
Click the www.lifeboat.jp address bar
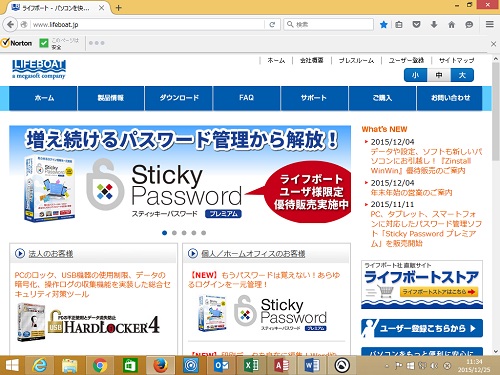click(147, 25)
